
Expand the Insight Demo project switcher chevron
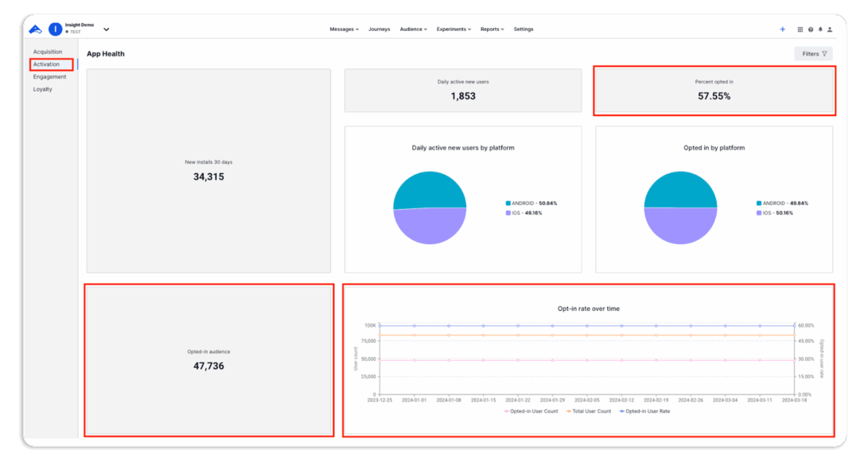point(107,29)
